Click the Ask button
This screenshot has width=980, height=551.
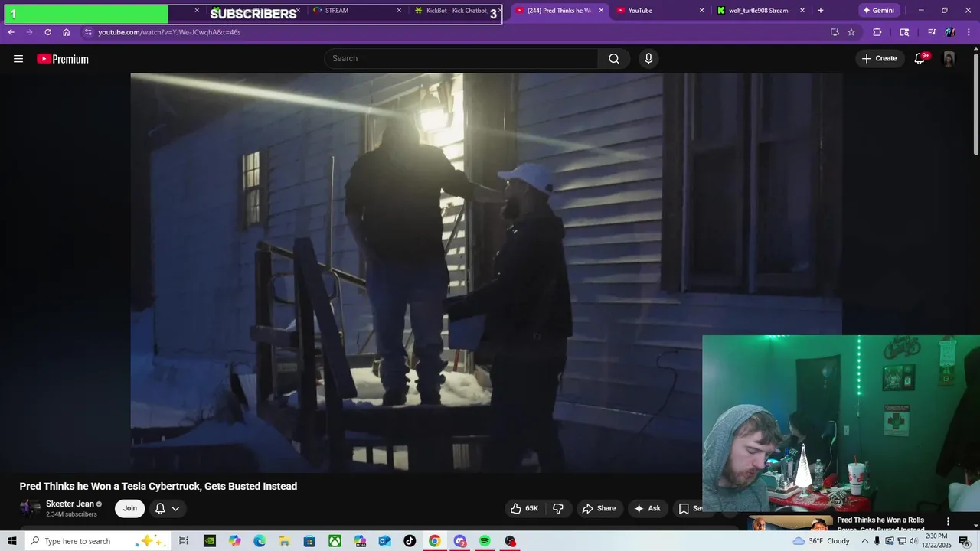tap(647, 508)
